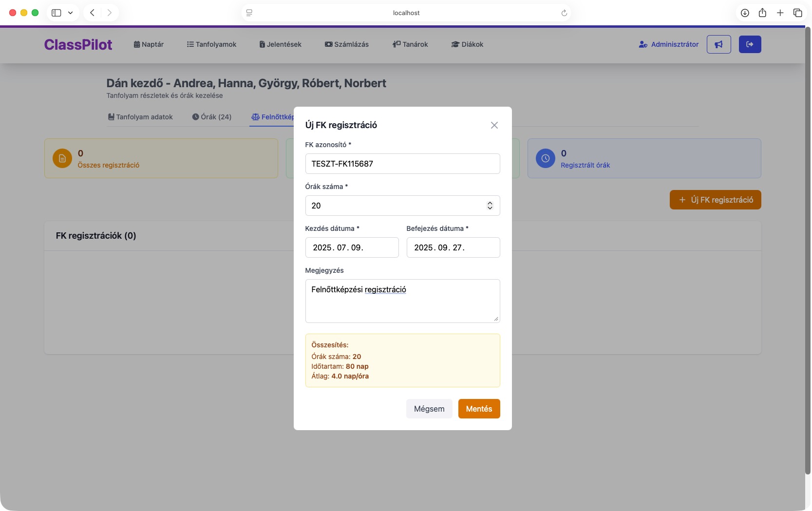812x511 pixels.
Task: Click the FK azonosító input field
Action: point(402,164)
